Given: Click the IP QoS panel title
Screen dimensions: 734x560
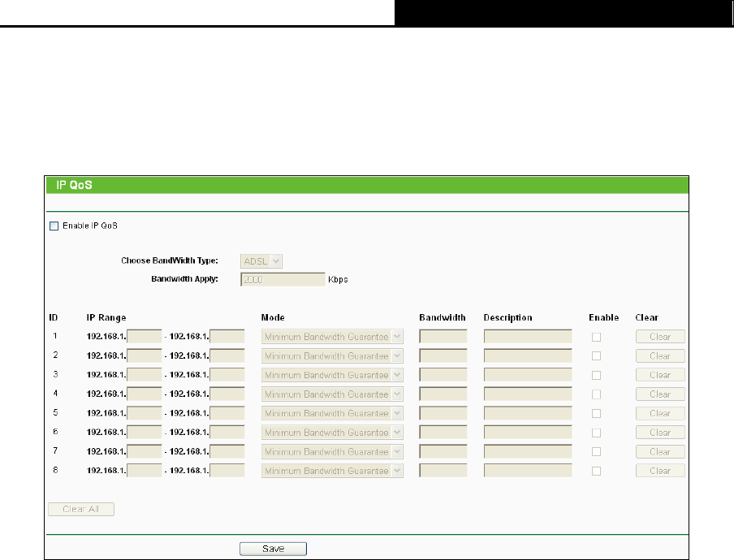Looking at the screenshot, I should 74,185.
